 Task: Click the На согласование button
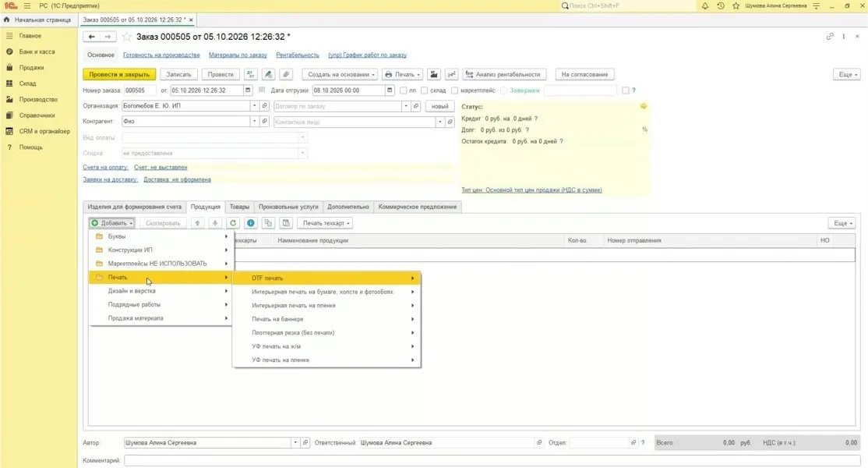pos(584,74)
